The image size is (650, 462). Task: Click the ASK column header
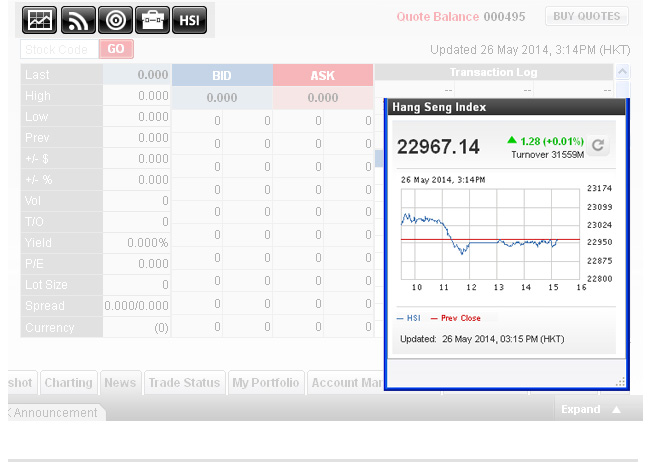323,75
